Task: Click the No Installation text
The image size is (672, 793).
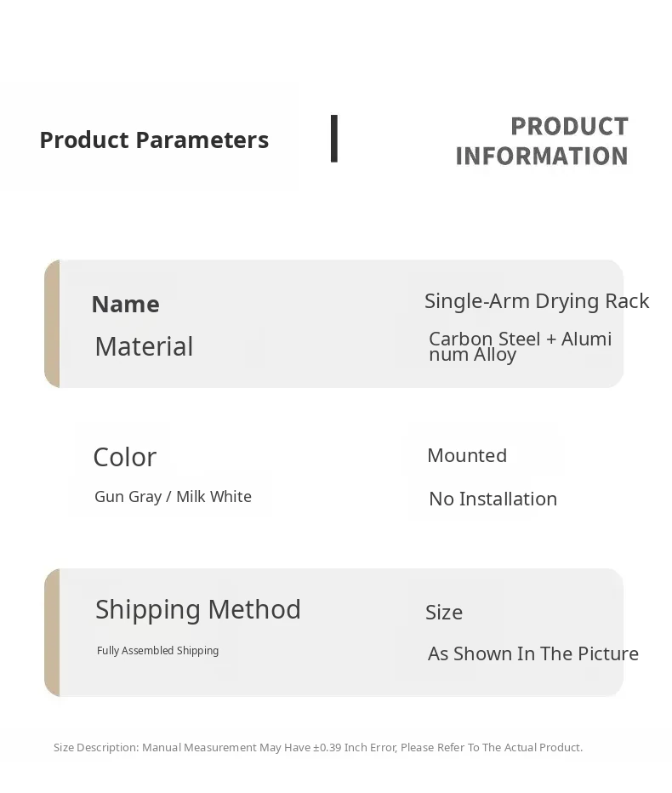Action: point(493,499)
